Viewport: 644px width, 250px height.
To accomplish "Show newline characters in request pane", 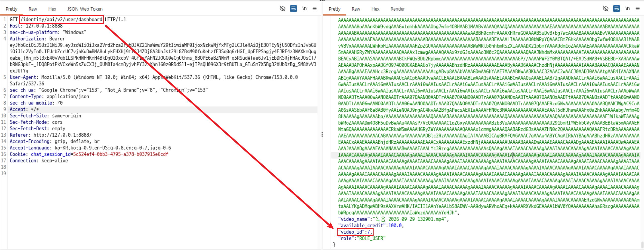I will (304, 9).
